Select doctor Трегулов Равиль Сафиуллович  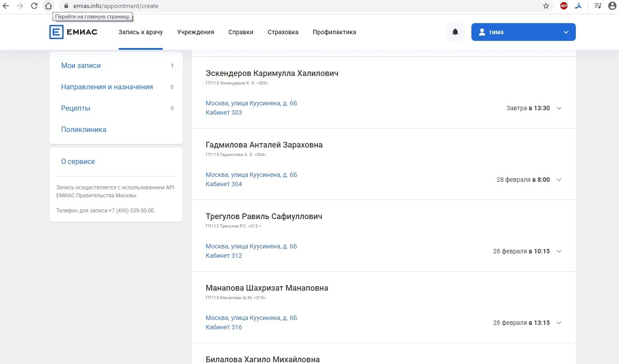(x=264, y=216)
